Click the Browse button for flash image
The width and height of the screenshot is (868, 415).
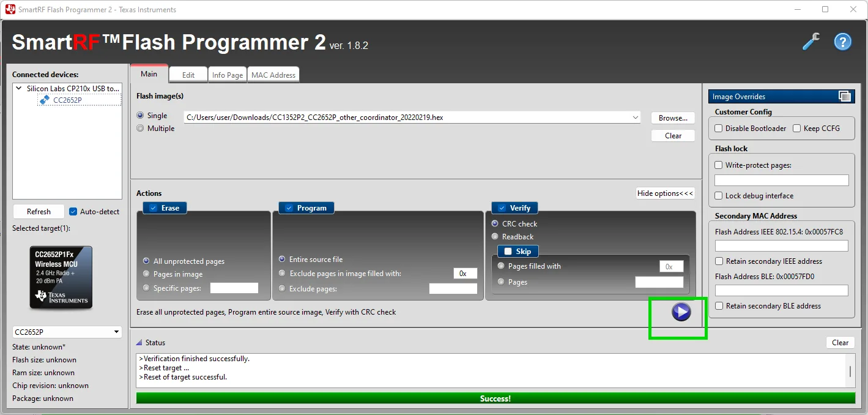click(673, 118)
